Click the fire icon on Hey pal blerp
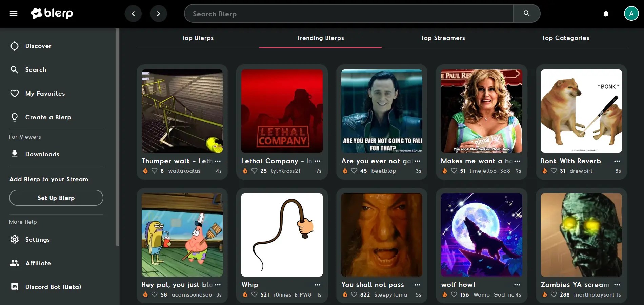This screenshot has width=644, height=305. coord(145,294)
